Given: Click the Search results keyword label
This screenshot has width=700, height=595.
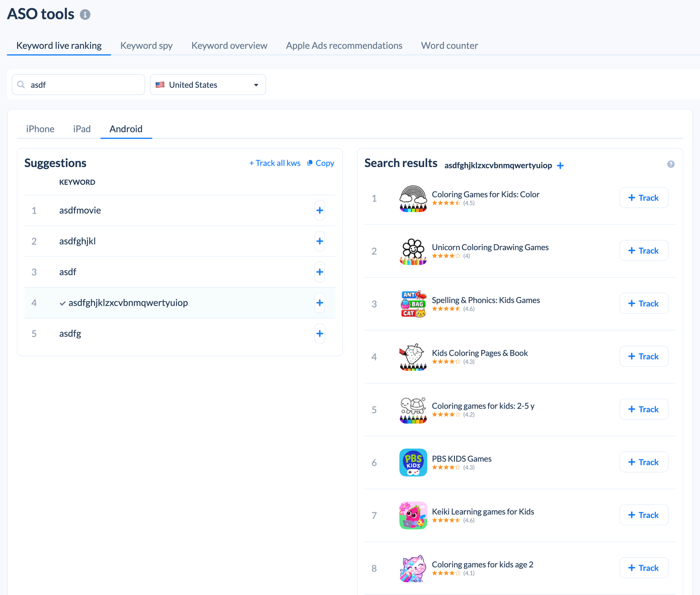Looking at the screenshot, I should coord(498,165).
